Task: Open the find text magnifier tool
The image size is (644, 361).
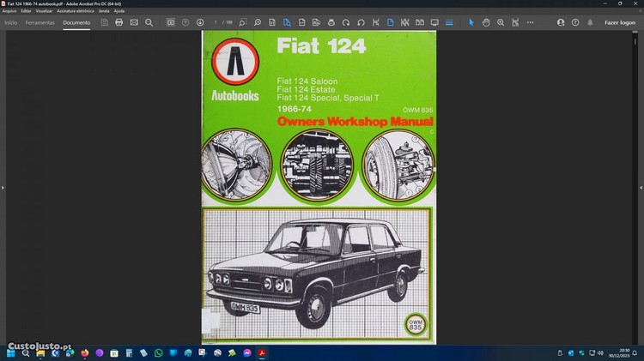Action: (149, 22)
